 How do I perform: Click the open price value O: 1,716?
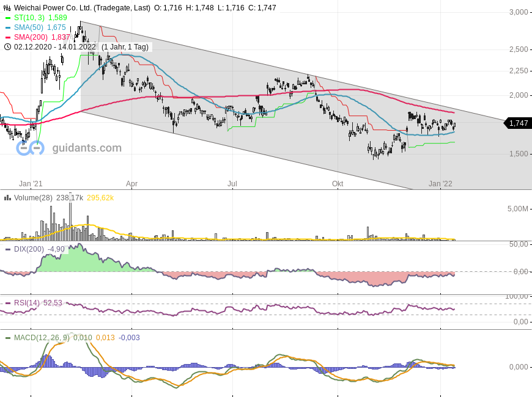coord(168,8)
